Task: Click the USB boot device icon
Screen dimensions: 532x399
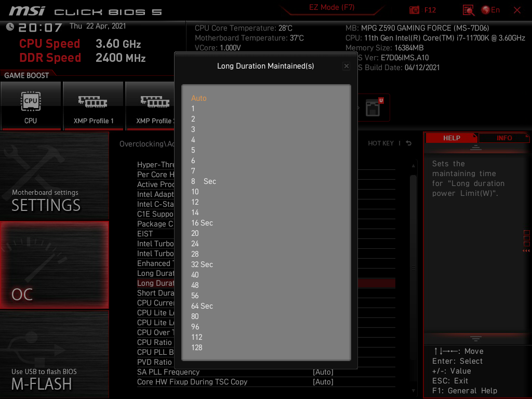Action: 373,108
